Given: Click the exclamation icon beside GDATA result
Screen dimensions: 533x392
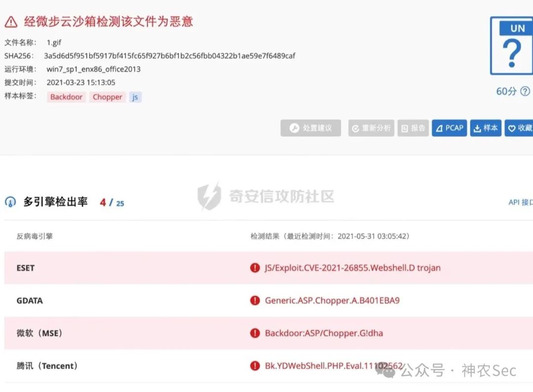Looking at the screenshot, I should coord(255,300).
